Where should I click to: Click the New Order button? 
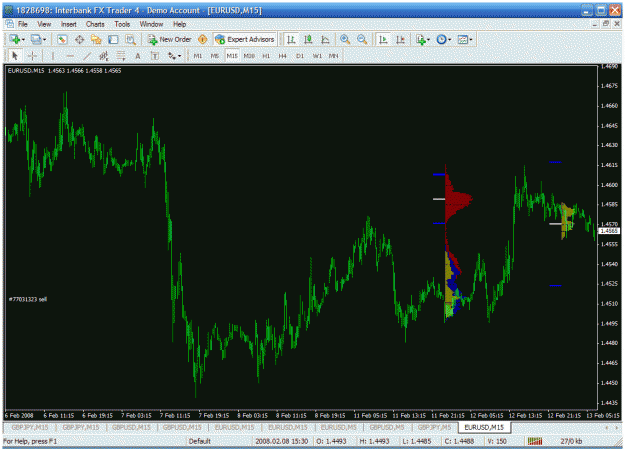tap(170, 39)
